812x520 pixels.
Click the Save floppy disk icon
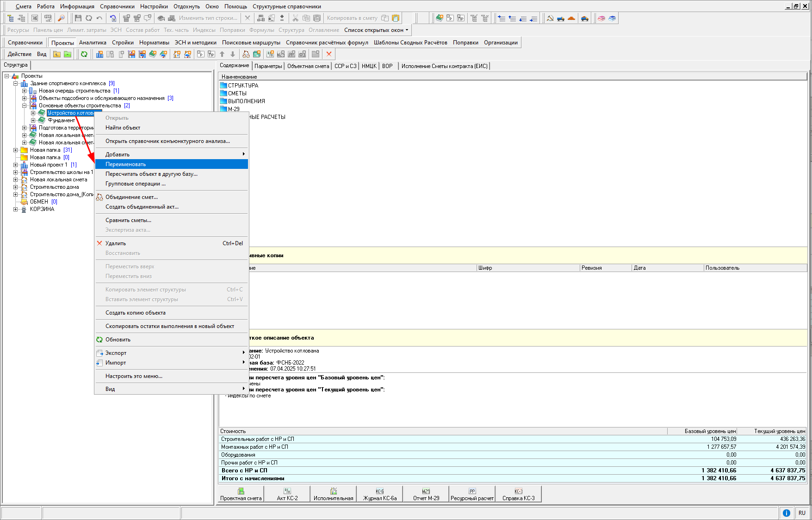(78, 18)
